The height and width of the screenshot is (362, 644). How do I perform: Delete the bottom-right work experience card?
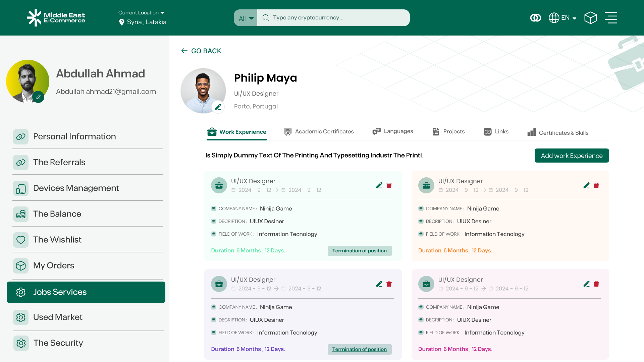tap(596, 284)
